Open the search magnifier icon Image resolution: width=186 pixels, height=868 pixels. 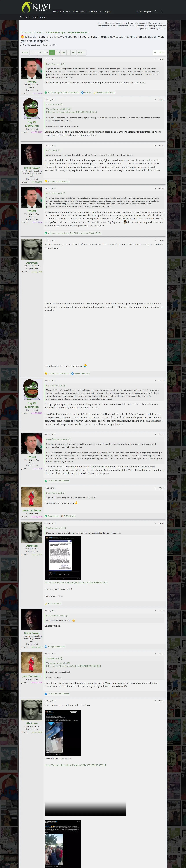(x=161, y=11)
